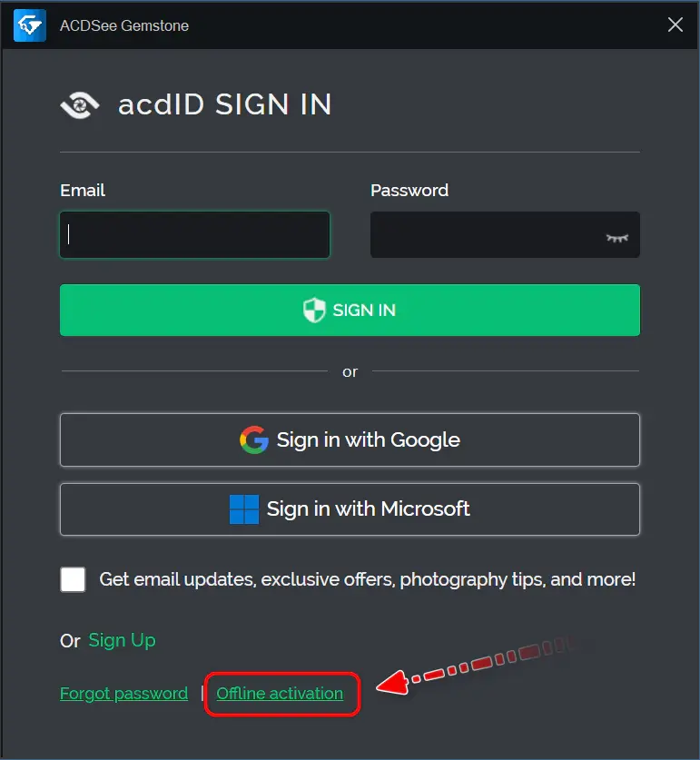
Task: Click the Microsoft four-square logo
Action: tap(244, 508)
